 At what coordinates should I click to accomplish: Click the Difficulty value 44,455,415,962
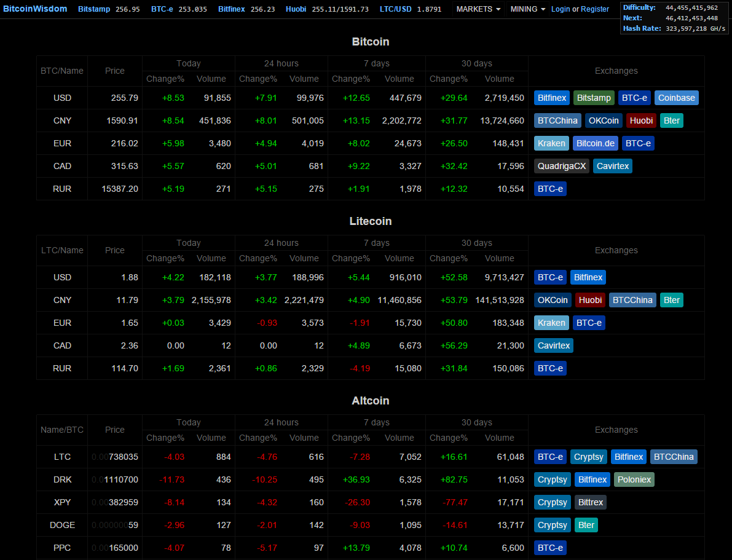(x=692, y=7)
